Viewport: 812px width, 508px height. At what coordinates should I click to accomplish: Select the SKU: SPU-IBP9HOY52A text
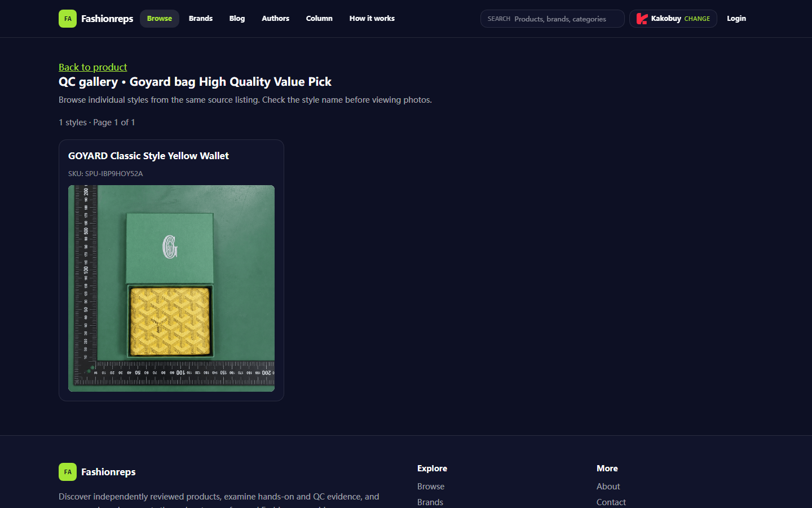click(105, 174)
